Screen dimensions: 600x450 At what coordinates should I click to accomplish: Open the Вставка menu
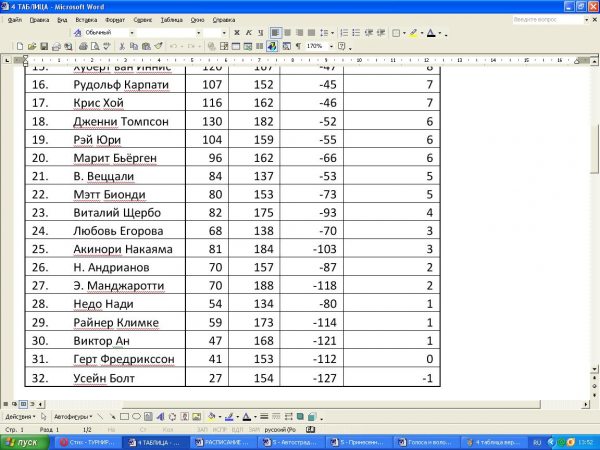click(86, 19)
